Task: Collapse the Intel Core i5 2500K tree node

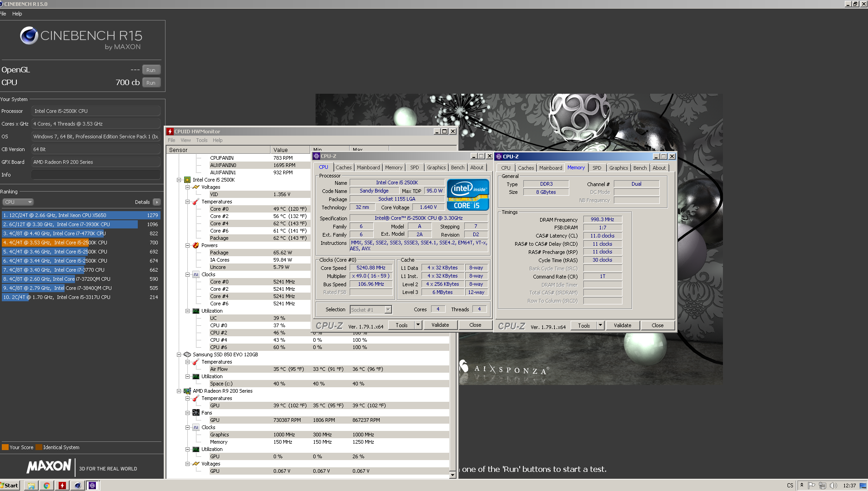Action: [x=179, y=180]
